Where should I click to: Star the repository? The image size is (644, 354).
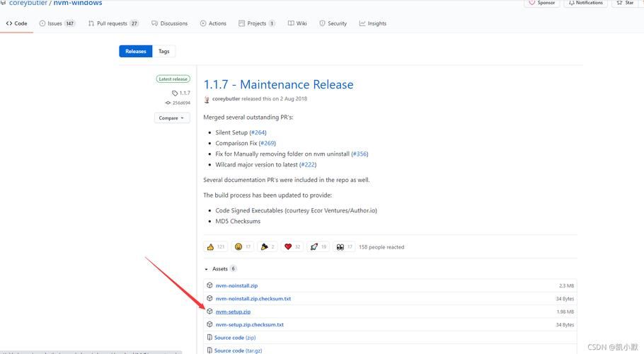[625, 3]
